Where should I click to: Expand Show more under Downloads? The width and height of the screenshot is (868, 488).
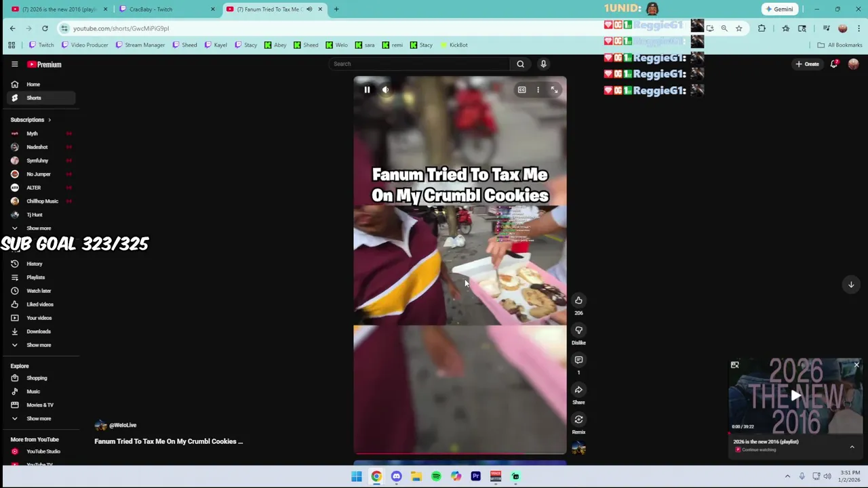(x=41, y=345)
